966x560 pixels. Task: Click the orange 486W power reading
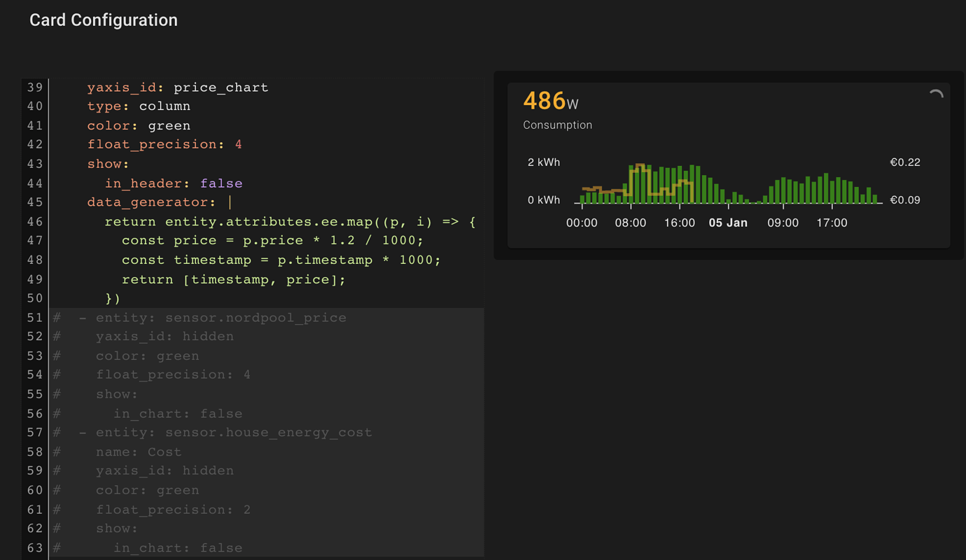click(545, 101)
